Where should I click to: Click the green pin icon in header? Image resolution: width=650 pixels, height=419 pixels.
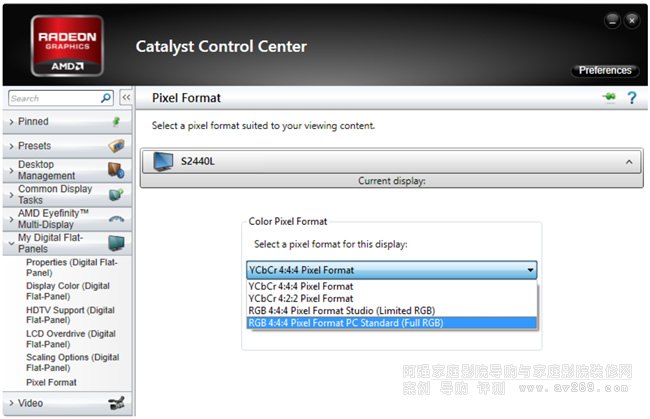click(x=609, y=98)
